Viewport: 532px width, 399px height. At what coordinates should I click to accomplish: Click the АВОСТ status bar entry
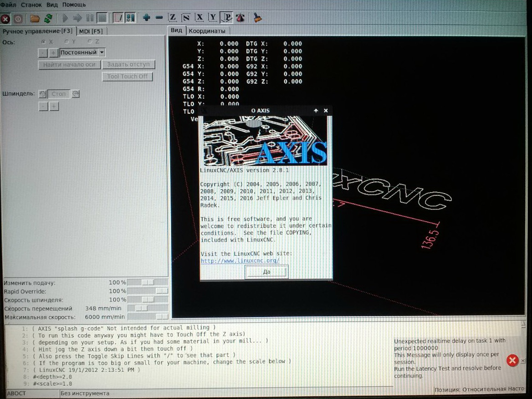point(16,394)
